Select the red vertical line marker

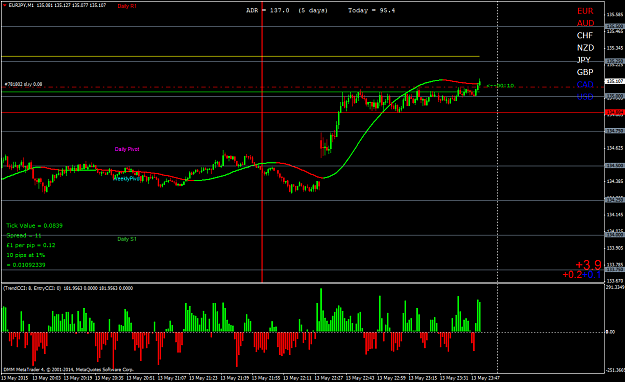pos(262,142)
